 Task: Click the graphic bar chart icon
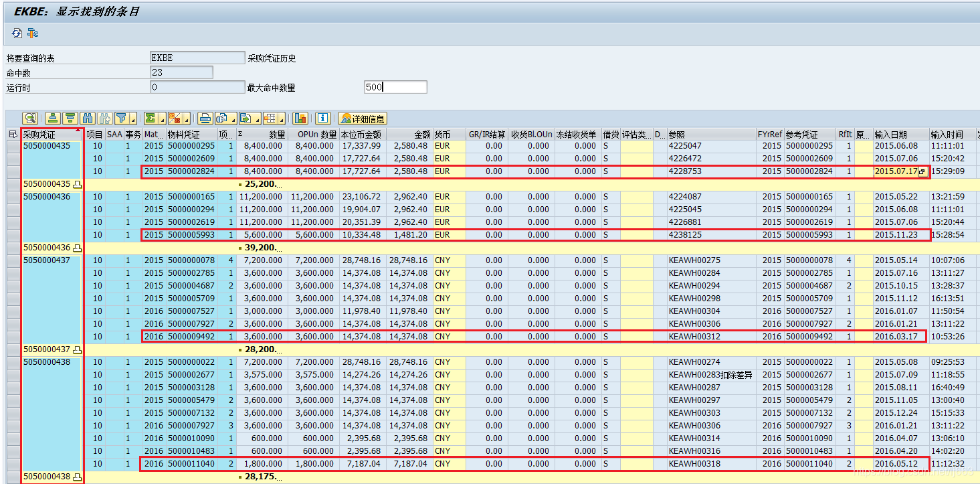(x=302, y=118)
